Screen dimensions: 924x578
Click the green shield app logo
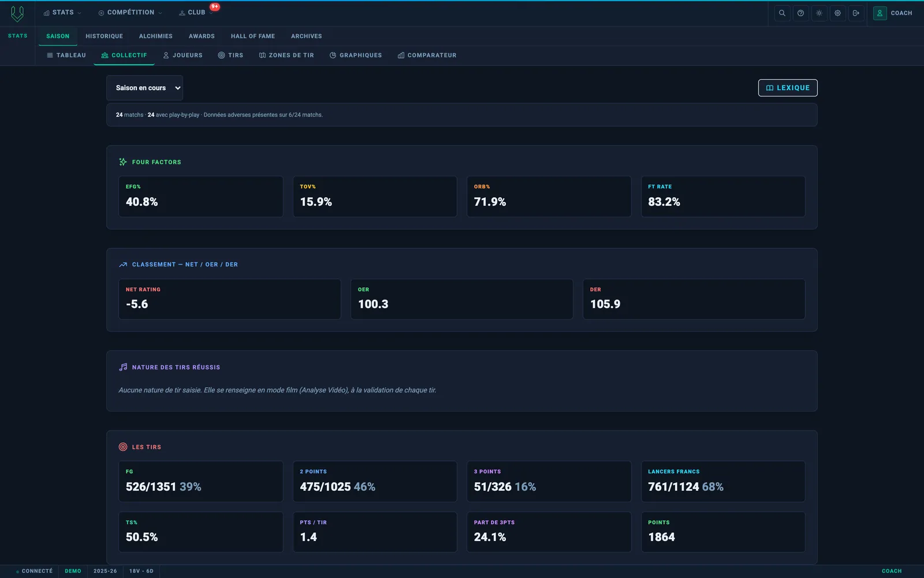(x=17, y=13)
